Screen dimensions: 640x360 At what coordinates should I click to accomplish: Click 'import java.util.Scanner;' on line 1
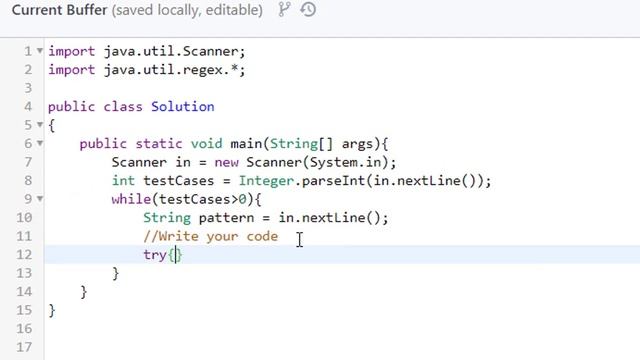tap(147, 51)
